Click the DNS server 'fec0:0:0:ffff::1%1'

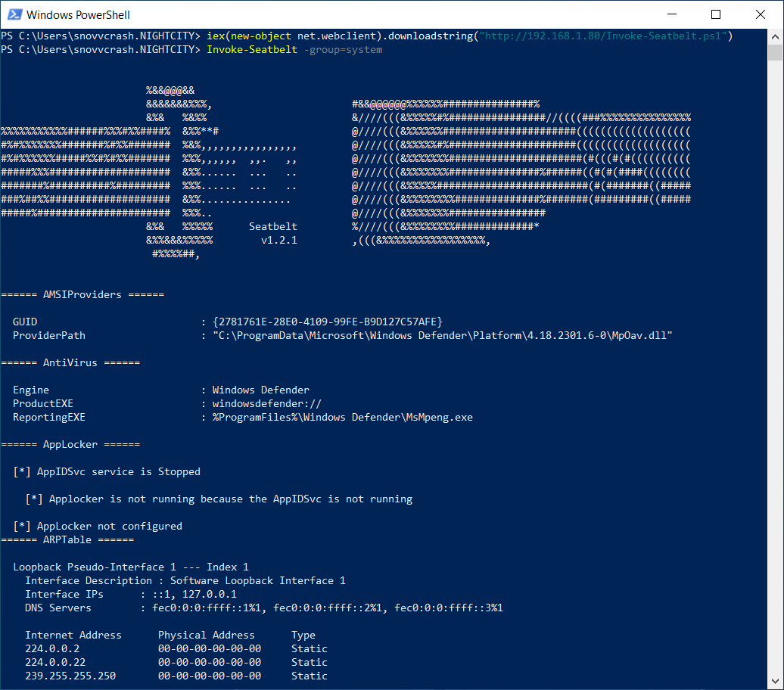207,608
